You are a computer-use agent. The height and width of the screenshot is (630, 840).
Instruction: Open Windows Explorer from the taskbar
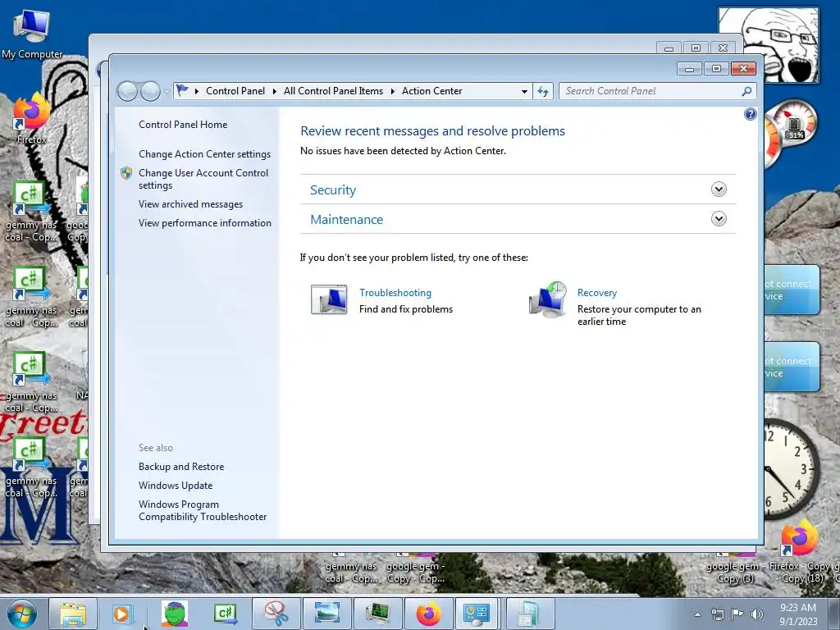pyautogui.click(x=73, y=614)
